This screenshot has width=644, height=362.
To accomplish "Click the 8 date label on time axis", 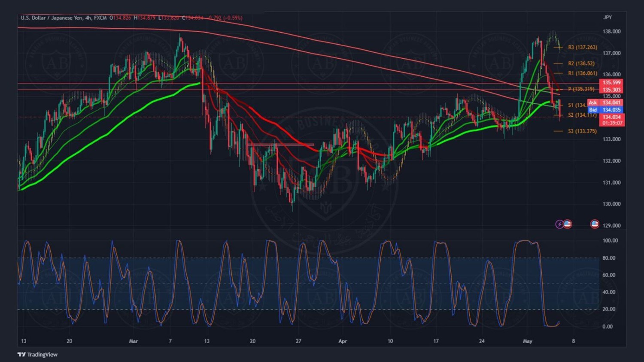I will pos(573,341).
